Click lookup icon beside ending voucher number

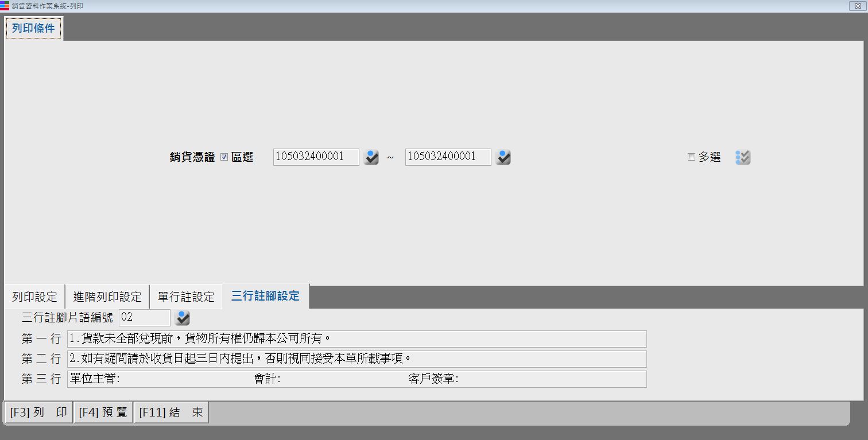pyautogui.click(x=503, y=157)
